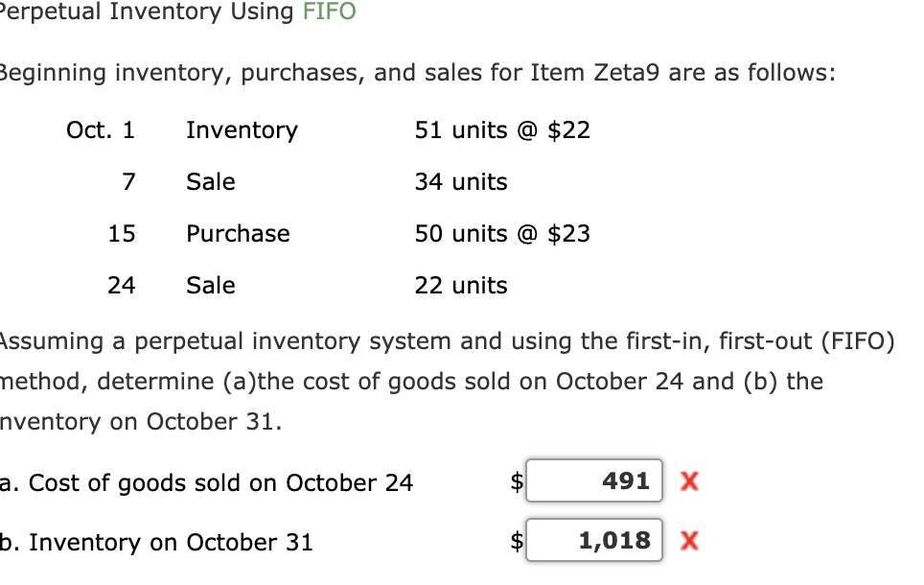924x585 pixels.
Task: Select the Oct. 15 Purchase row
Action: tap(238, 233)
